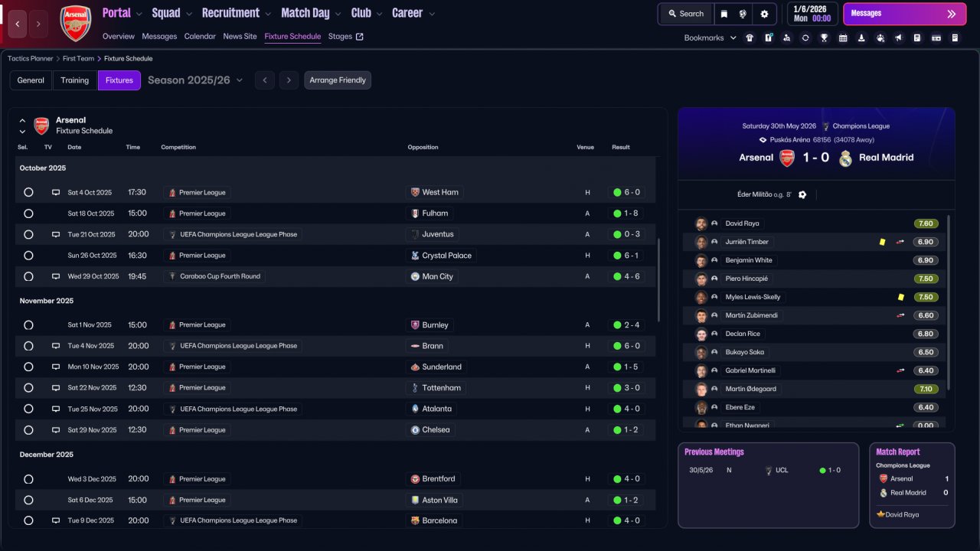
Task: Click the training cone icon in the bookmarks bar
Action: (x=861, y=37)
